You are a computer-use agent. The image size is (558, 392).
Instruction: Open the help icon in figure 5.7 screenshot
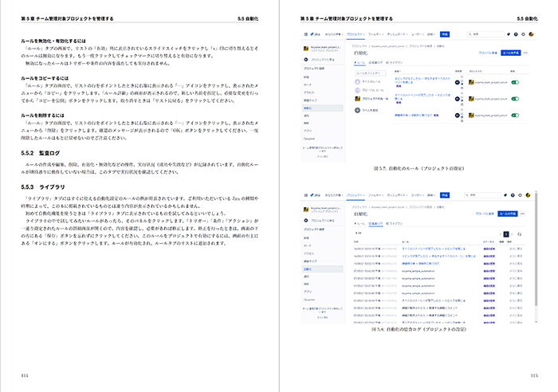coord(516,34)
